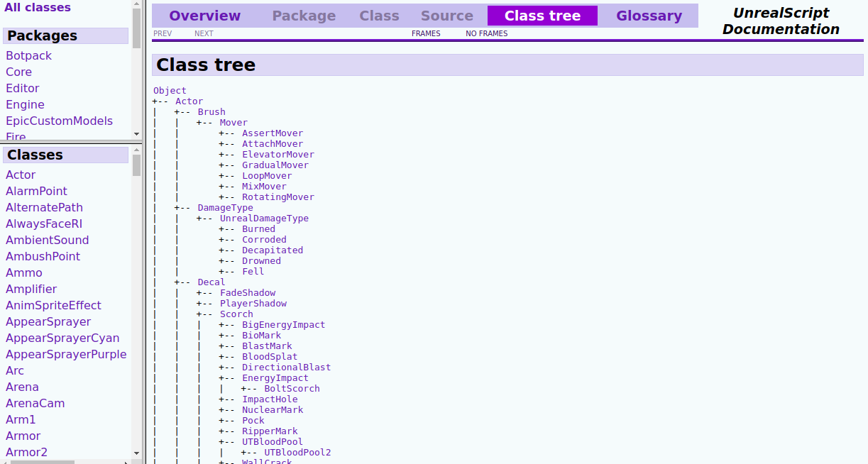Open GradualMover tree entry

[x=275, y=165]
